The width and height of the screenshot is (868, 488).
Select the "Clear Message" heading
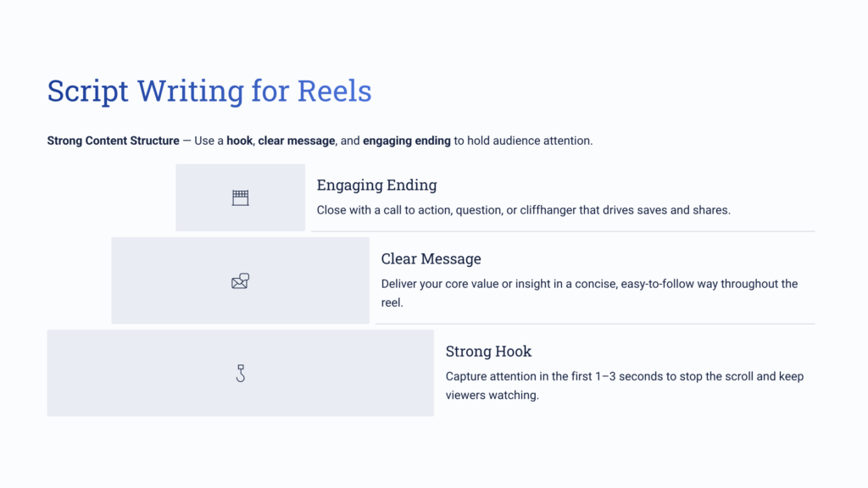[x=431, y=259]
